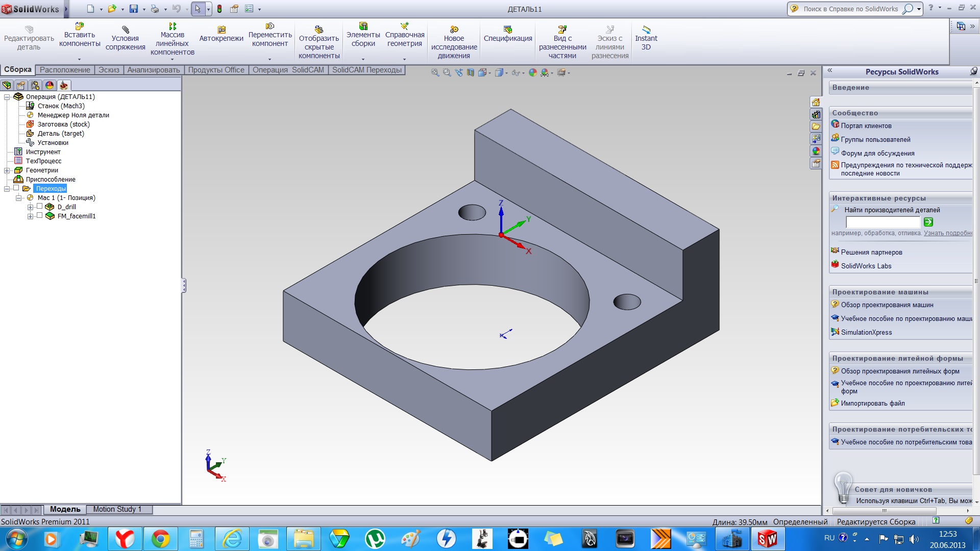The height and width of the screenshot is (551, 980).
Task: Activate the Section View icon
Action: tap(470, 72)
